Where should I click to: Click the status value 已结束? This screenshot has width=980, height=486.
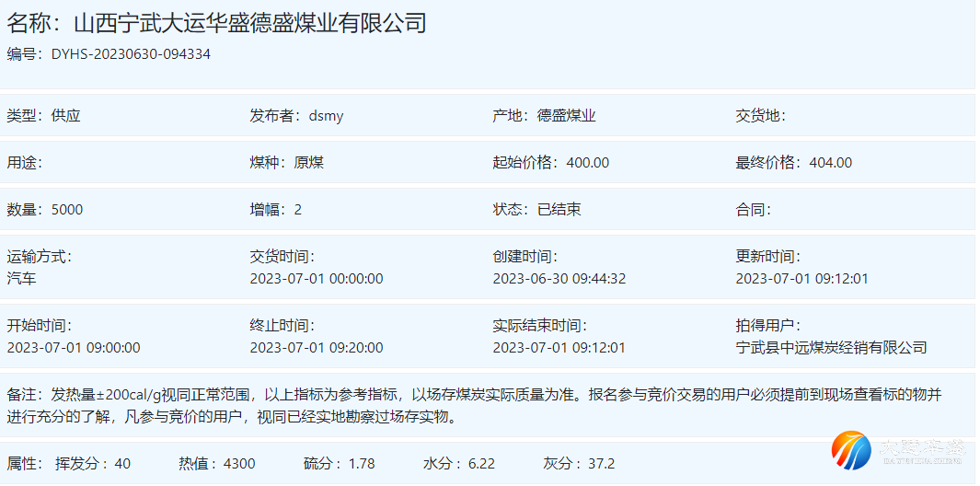(559, 210)
